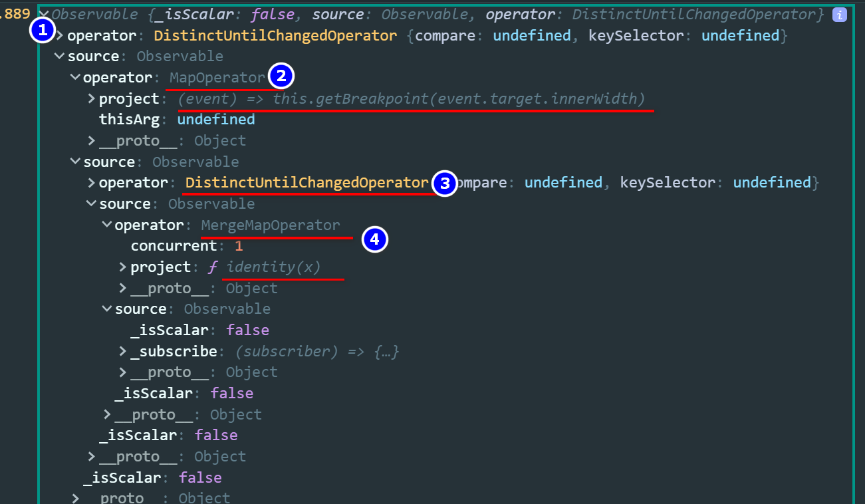Click blue annotation badge number 3
This screenshot has height=504, width=865.
(x=445, y=183)
